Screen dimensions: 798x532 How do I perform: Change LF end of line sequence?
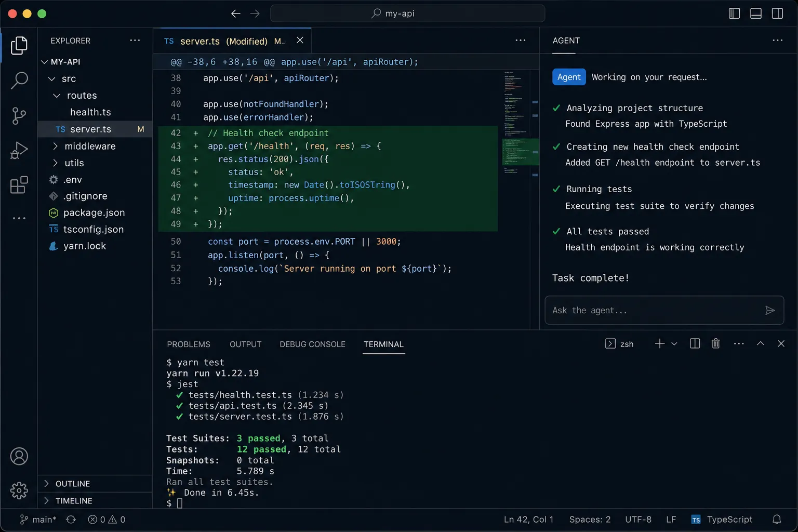[x=671, y=520]
